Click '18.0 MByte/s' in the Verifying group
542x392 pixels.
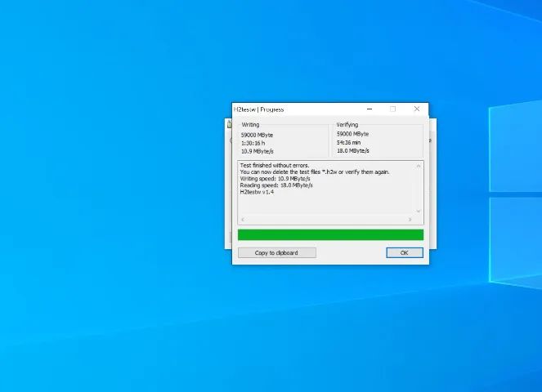353,150
